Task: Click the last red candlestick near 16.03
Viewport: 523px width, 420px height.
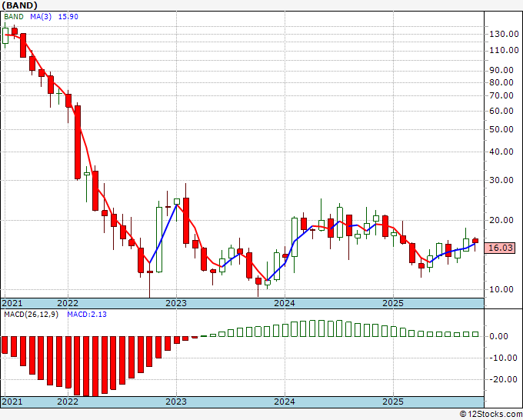Action: pyautogui.click(x=475, y=241)
